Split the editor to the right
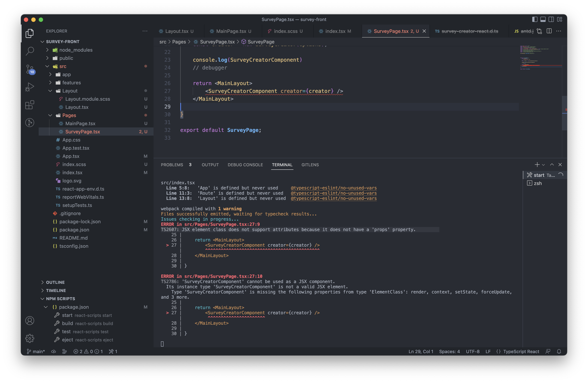The width and height of the screenshot is (588, 383). (549, 31)
